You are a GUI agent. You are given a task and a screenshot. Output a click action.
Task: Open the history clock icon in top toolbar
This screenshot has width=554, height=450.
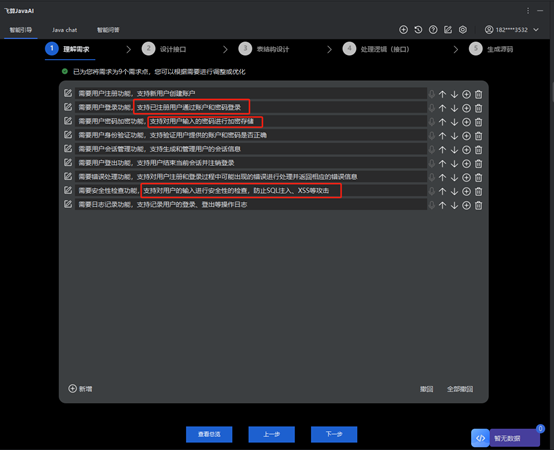418,30
